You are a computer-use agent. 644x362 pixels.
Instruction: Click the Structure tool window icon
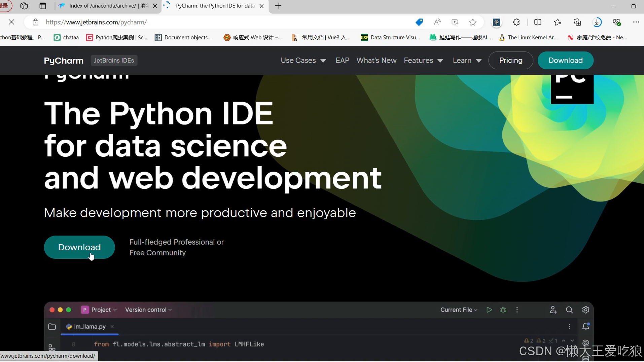tap(52, 347)
